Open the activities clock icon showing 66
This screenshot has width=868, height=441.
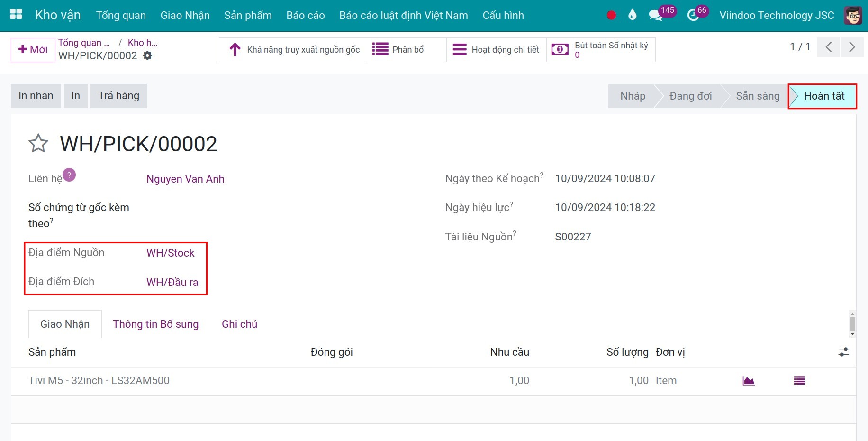point(697,14)
